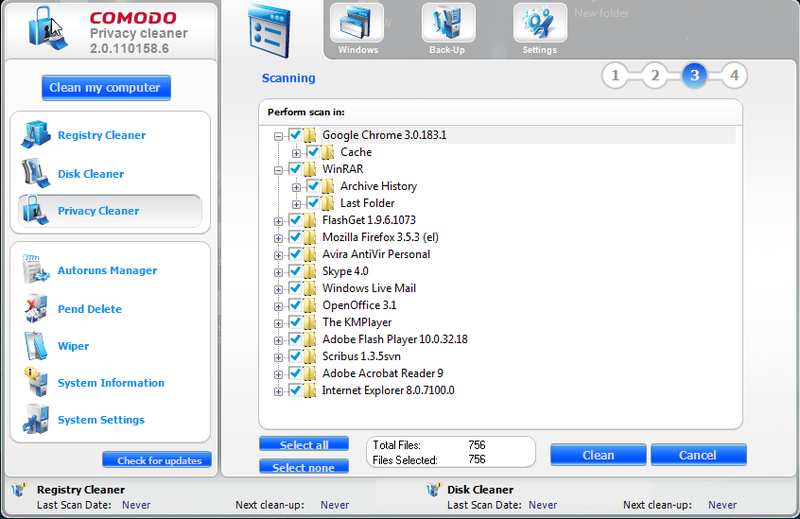Click the Select none button
Screen dimensions: 800x519
[x=304, y=466]
